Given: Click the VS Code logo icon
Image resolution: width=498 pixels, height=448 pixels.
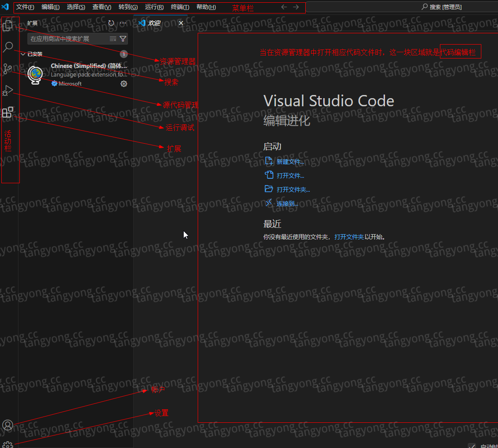Looking at the screenshot, I should (5, 7).
